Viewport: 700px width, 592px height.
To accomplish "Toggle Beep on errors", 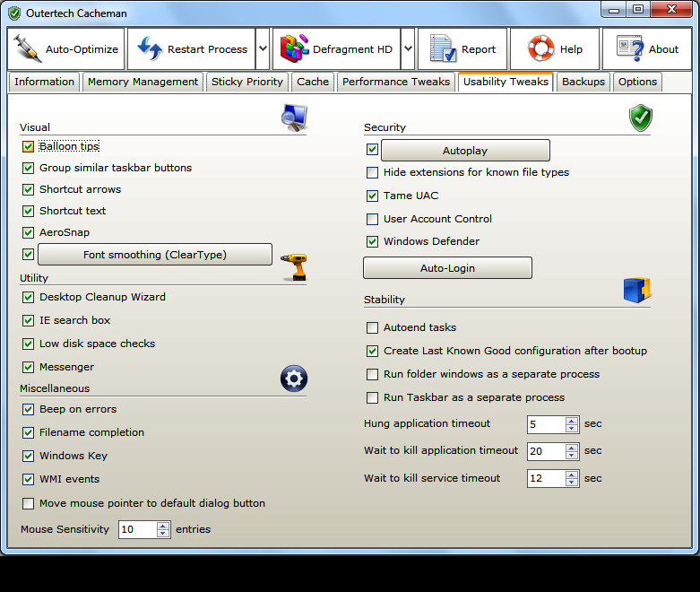I will point(28,409).
